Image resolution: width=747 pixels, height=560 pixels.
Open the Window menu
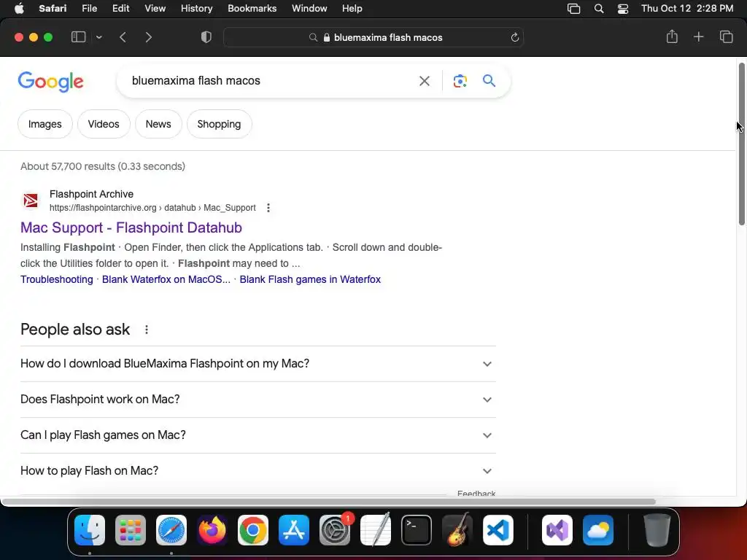pos(309,9)
